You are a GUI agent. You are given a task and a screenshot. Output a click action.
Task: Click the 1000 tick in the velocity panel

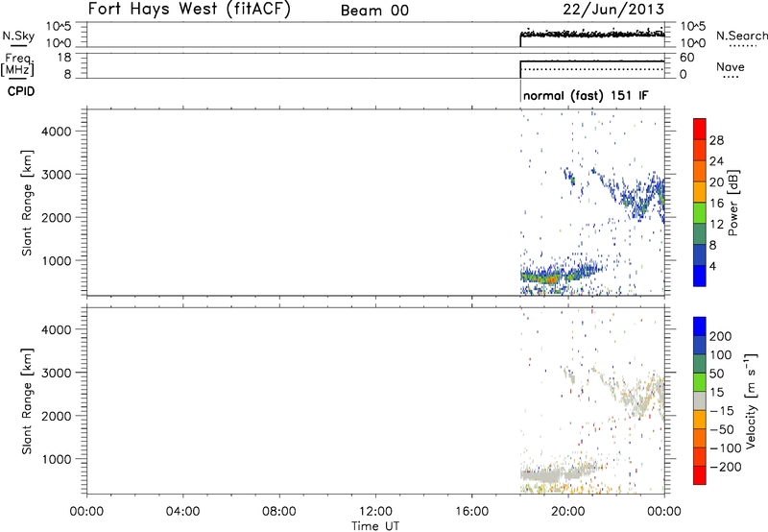click(x=57, y=459)
